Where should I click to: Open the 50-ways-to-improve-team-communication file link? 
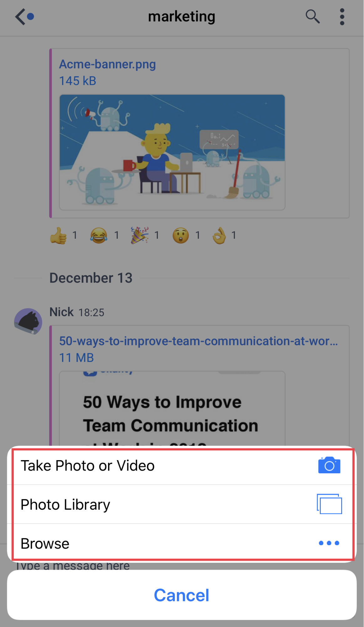pyautogui.click(x=199, y=341)
